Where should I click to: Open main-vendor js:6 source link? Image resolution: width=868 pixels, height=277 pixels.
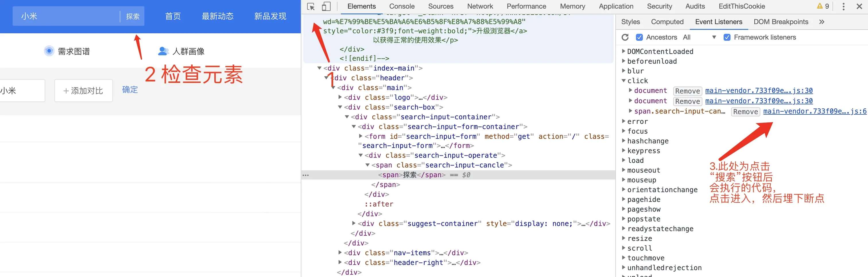tap(814, 111)
